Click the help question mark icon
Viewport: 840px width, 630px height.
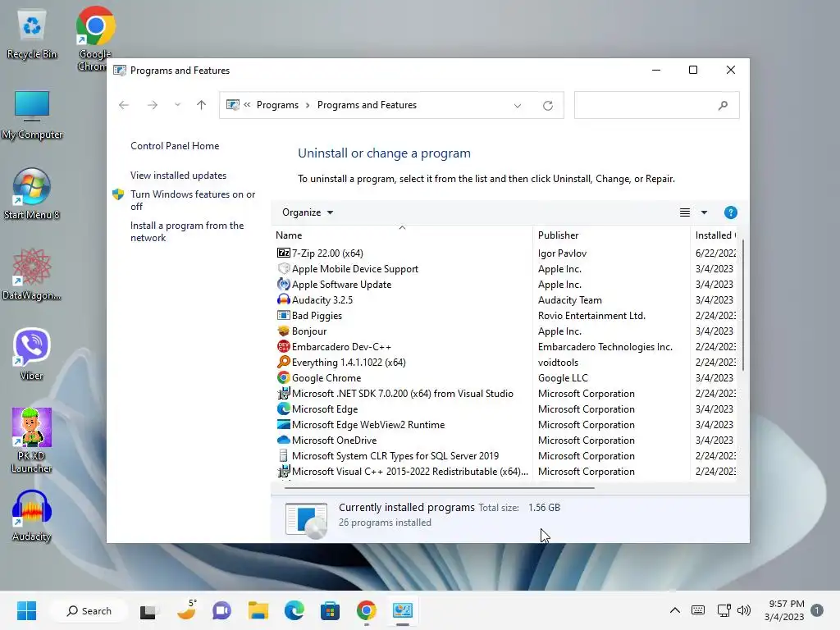pyautogui.click(x=730, y=212)
